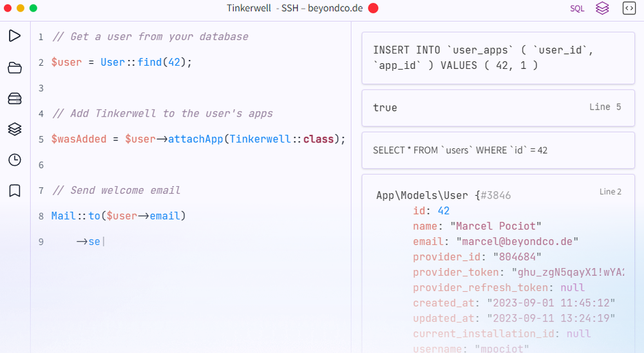The height and width of the screenshot is (353, 644).
Task: Open saved snippets bookmark icon
Action: point(14,191)
